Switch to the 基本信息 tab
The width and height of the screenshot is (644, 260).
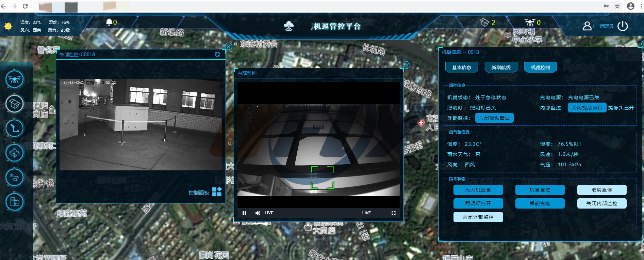[462, 67]
